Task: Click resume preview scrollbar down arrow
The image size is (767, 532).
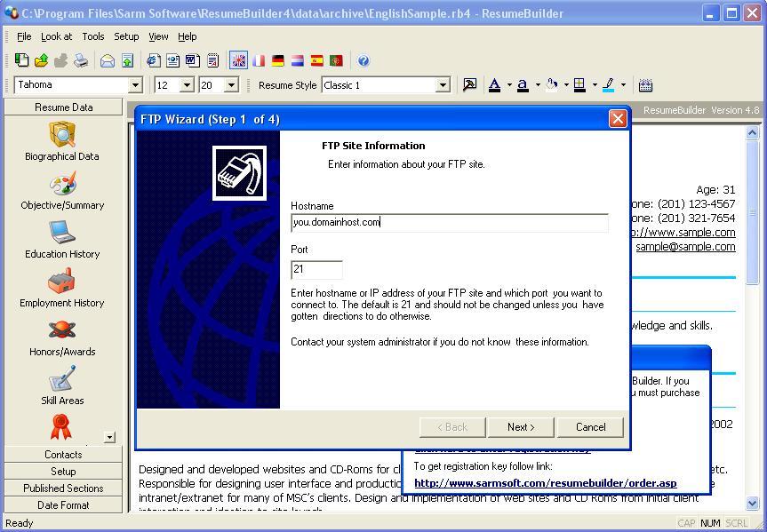Action: (x=752, y=503)
